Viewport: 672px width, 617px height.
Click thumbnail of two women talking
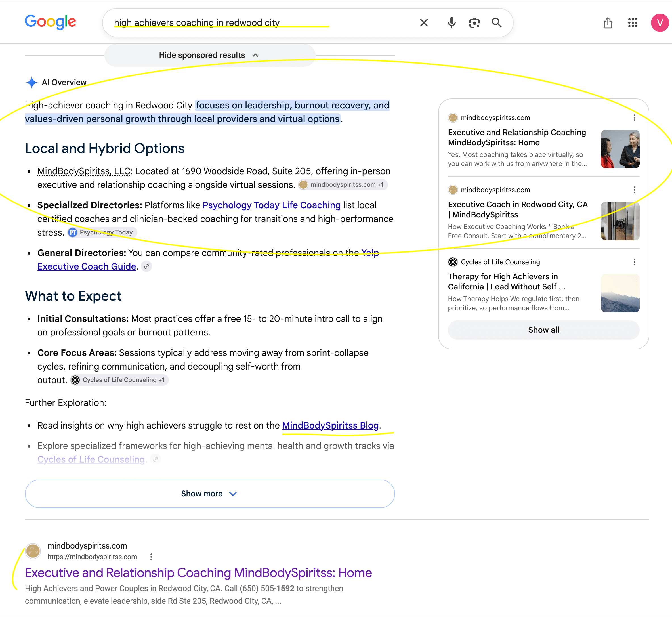point(620,149)
